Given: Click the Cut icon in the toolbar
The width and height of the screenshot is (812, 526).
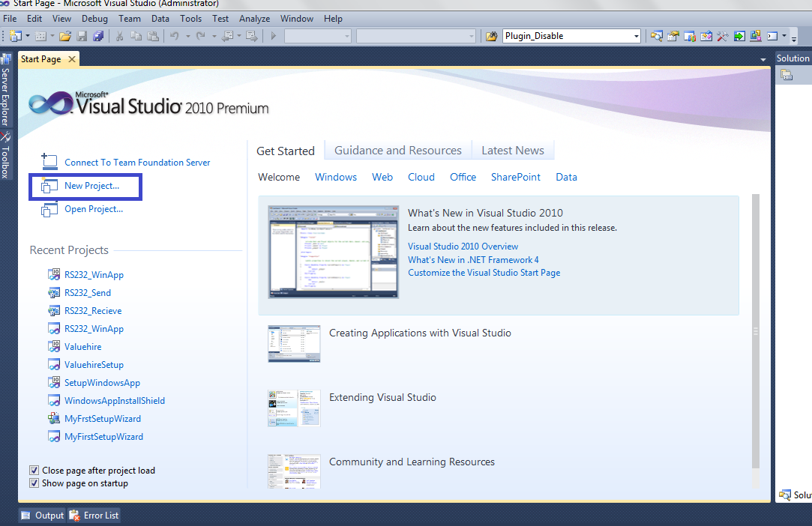Looking at the screenshot, I should tap(120, 35).
